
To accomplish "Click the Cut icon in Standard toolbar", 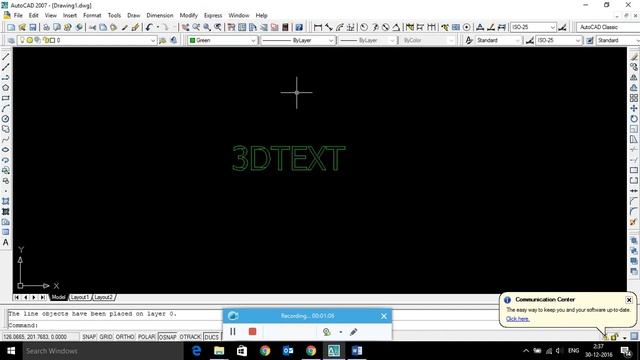I will point(93,27).
